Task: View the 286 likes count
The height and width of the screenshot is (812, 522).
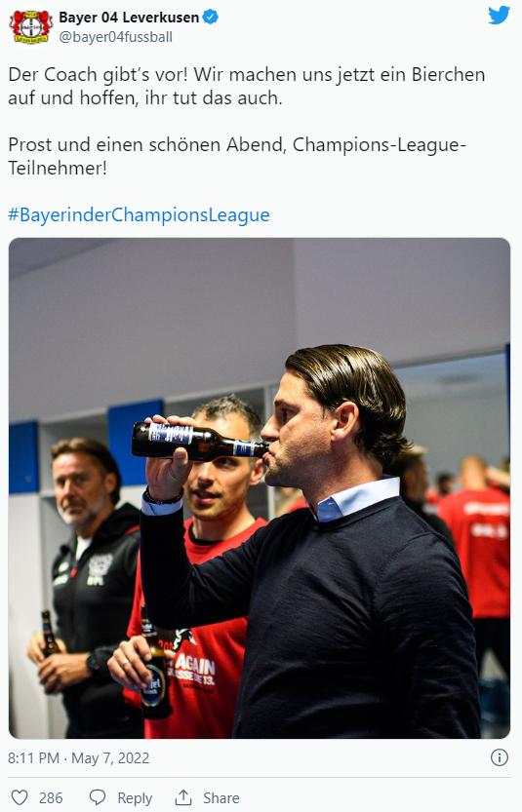Action: click(x=51, y=798)
